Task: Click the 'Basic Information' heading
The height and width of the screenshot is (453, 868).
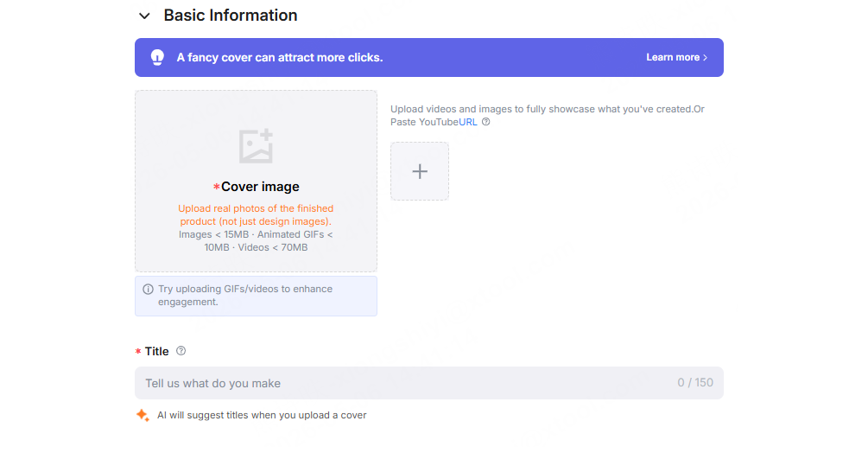Action: [x=231, y=16]
